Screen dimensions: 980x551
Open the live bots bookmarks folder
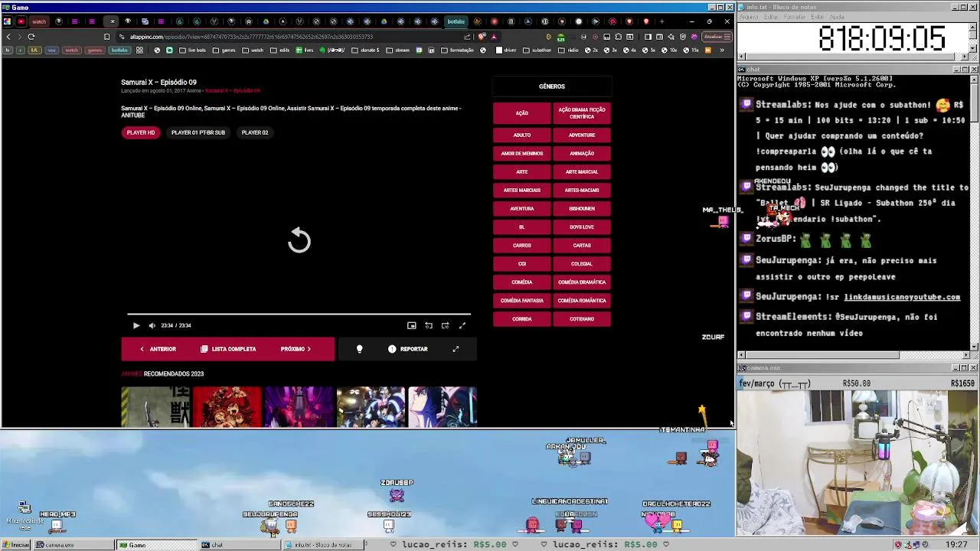[192, 51]
